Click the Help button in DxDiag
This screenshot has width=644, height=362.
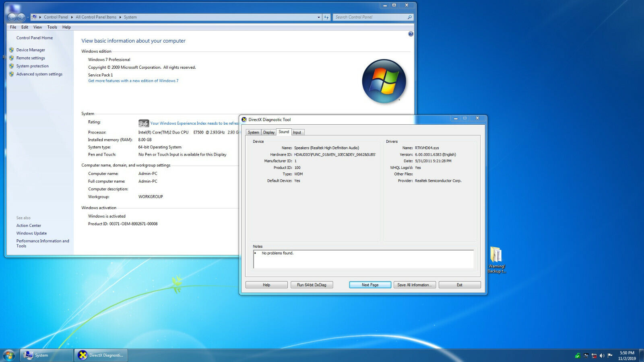266,285
